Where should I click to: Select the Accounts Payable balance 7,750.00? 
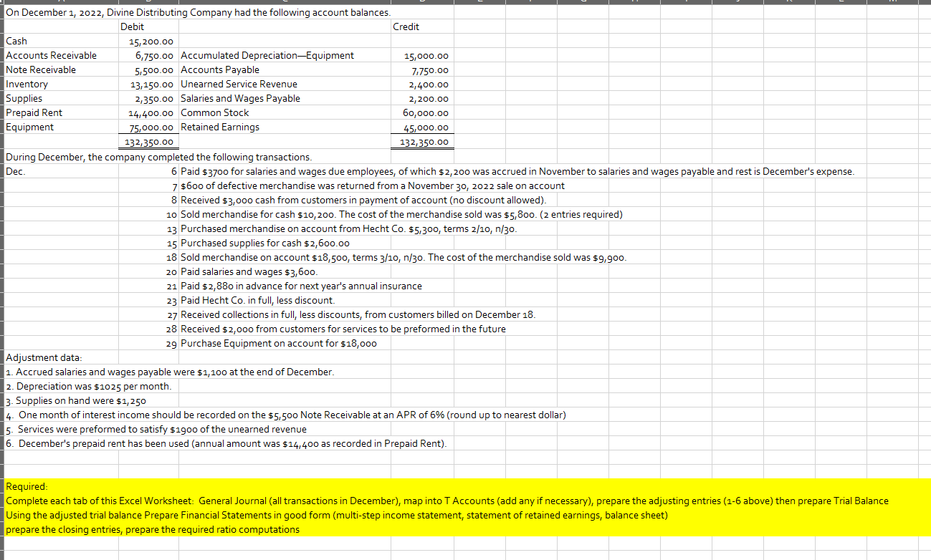[x=430, y=70]
